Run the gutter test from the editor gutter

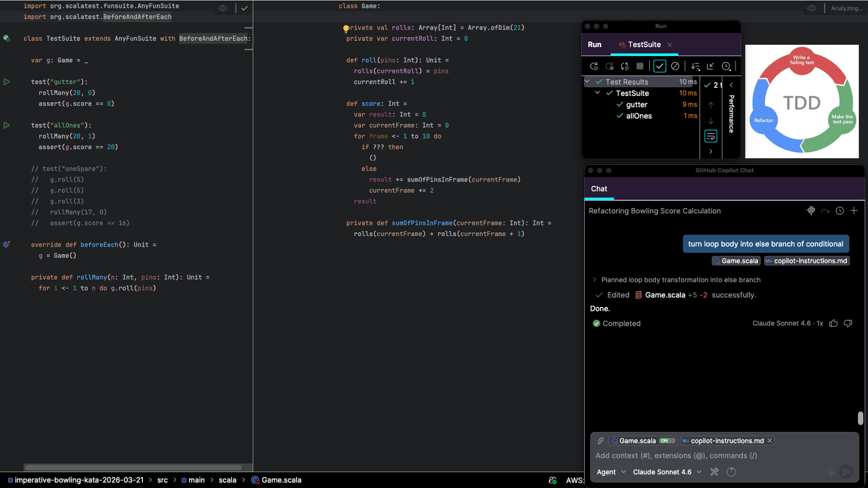click(x=7, y=82)
